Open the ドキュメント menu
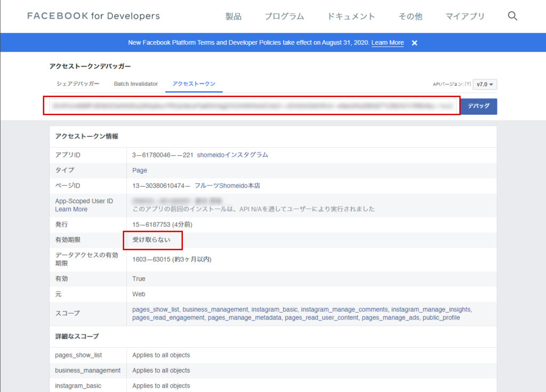This screenshot has width=546, height=392. 351,17
